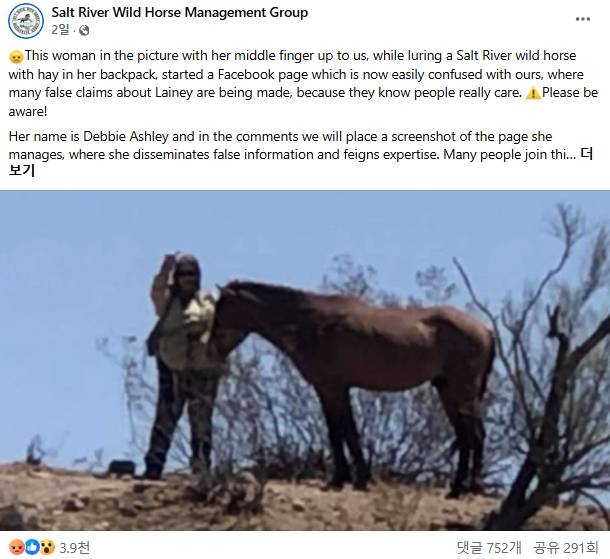Screen dimensions: 610x559
Task: Open the Salt River group profile picture
Action: pos(26,21)
